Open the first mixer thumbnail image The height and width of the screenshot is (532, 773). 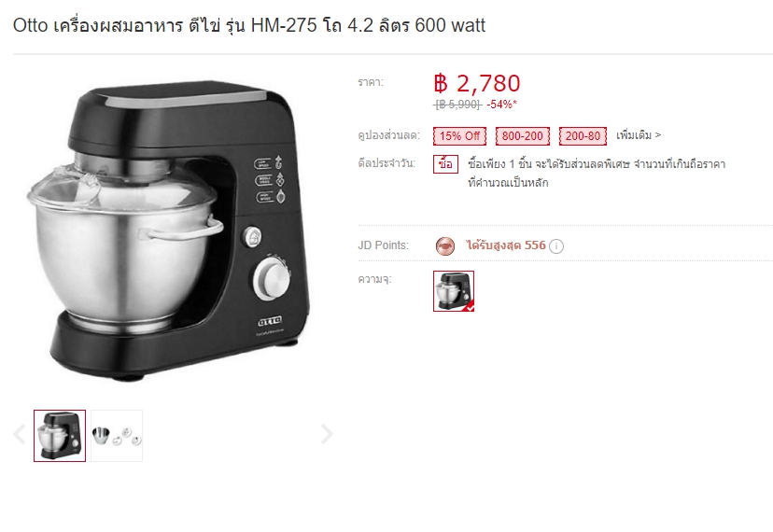(60, 436)
